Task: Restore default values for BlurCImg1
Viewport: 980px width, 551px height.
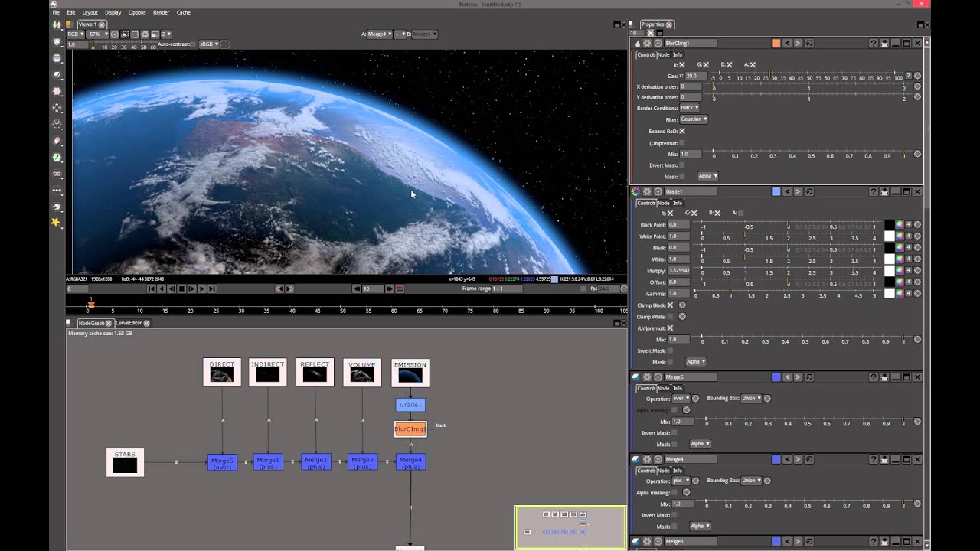Action: tap(809, 44)
